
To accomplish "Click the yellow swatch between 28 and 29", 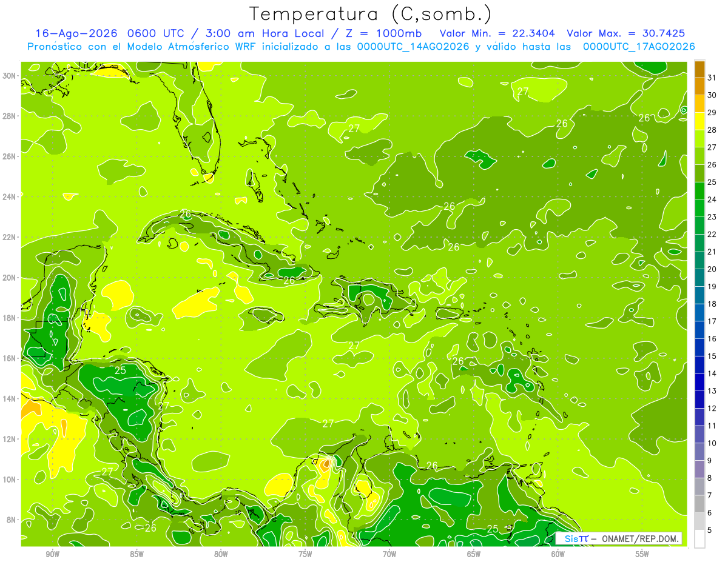I will [x=699, y=122].
